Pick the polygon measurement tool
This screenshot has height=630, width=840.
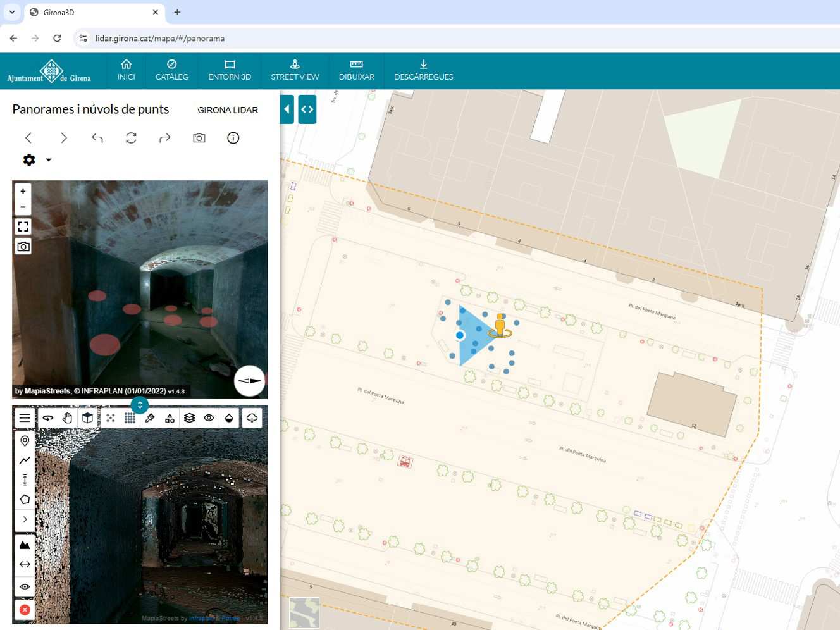coord(25,500)
